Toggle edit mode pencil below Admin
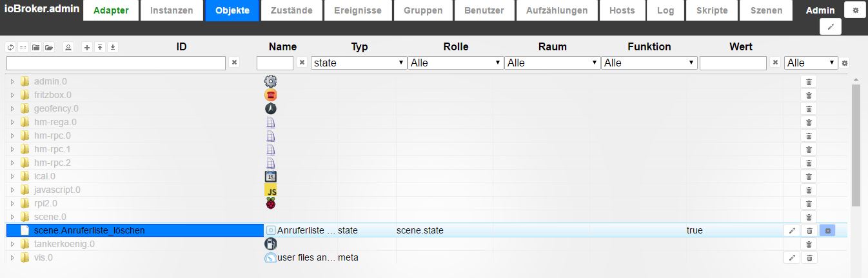The width and height of the screenshot is (868, 278). (x=831, y=27)
